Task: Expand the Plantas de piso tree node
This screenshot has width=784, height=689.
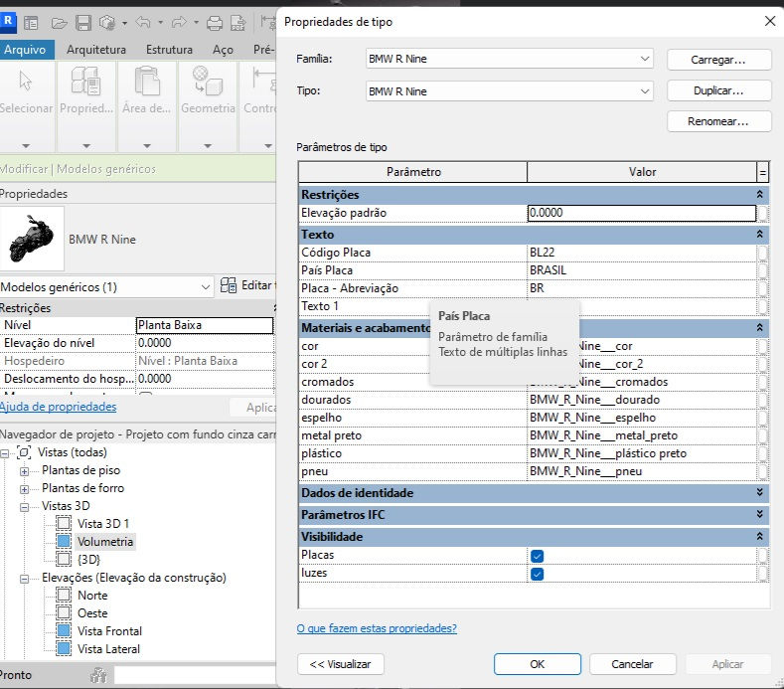Action: pyautogui.click(x=24, y=471)
